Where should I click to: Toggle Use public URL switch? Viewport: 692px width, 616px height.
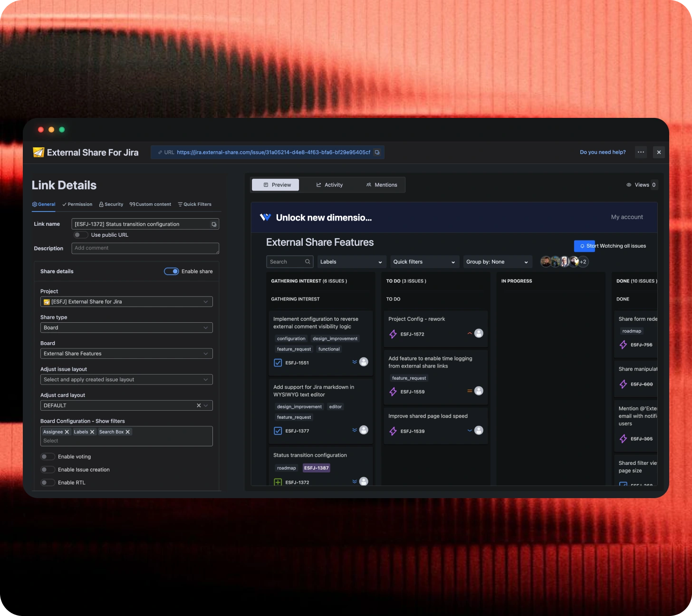(x=81, y=235)
